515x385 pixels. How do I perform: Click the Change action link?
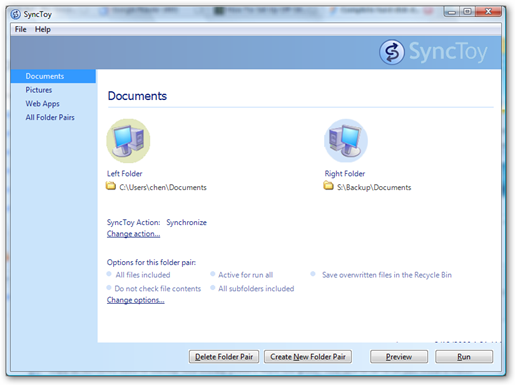[x=133, y=234]
